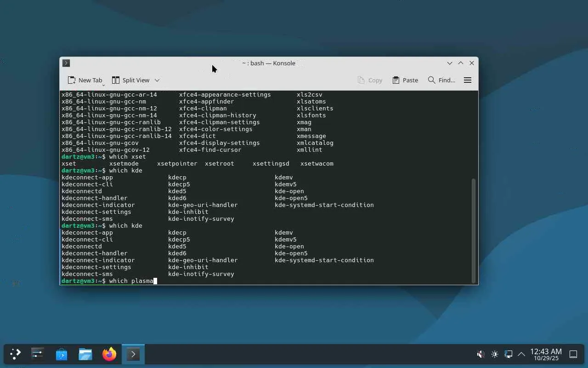Click 'xmlcatalog' in terminal output
This screenshot has width=588, height=368.
(315, 143)
